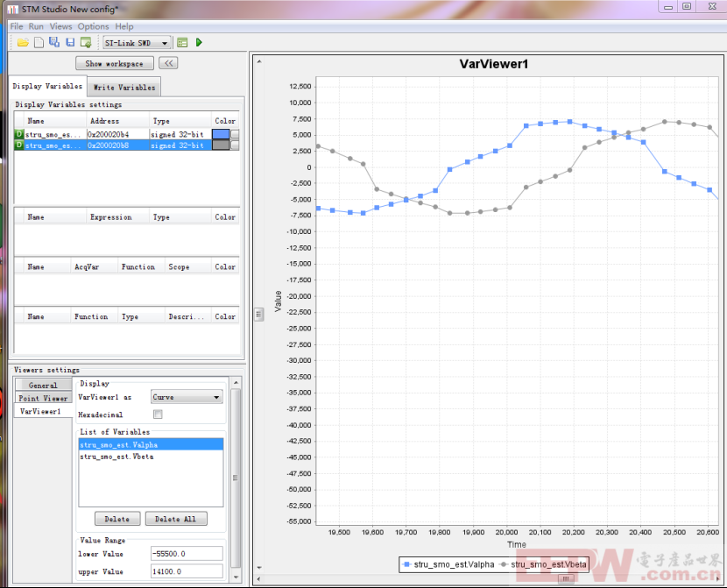Start acquisition with the green play icon

[x=199, y=43]
